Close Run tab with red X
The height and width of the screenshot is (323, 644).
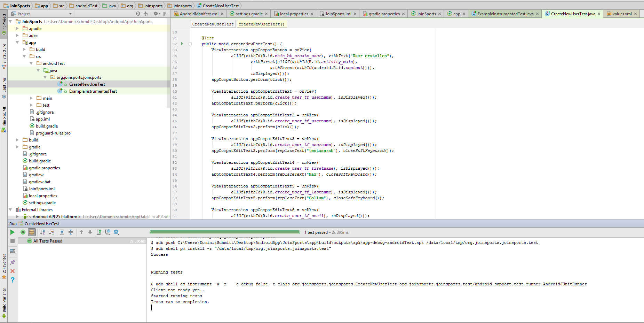pos(13,271)
